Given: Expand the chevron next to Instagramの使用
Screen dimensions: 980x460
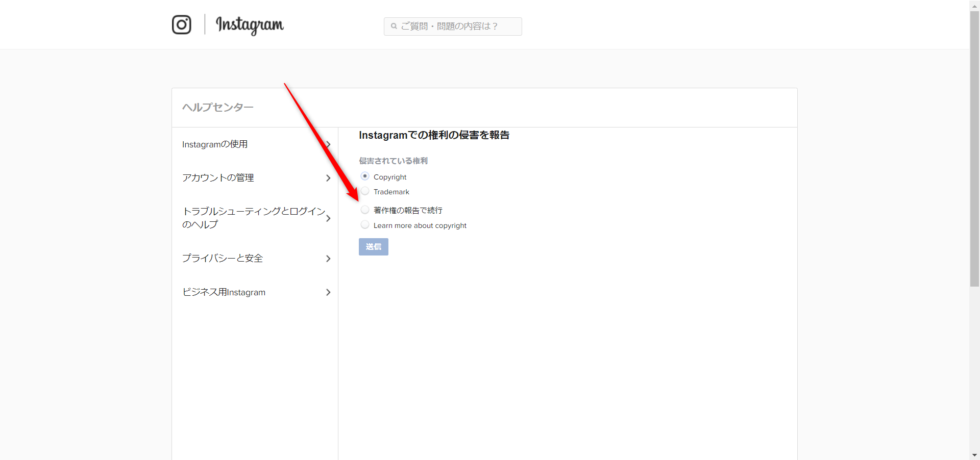Looking at the screenshot, I should 328,144.
